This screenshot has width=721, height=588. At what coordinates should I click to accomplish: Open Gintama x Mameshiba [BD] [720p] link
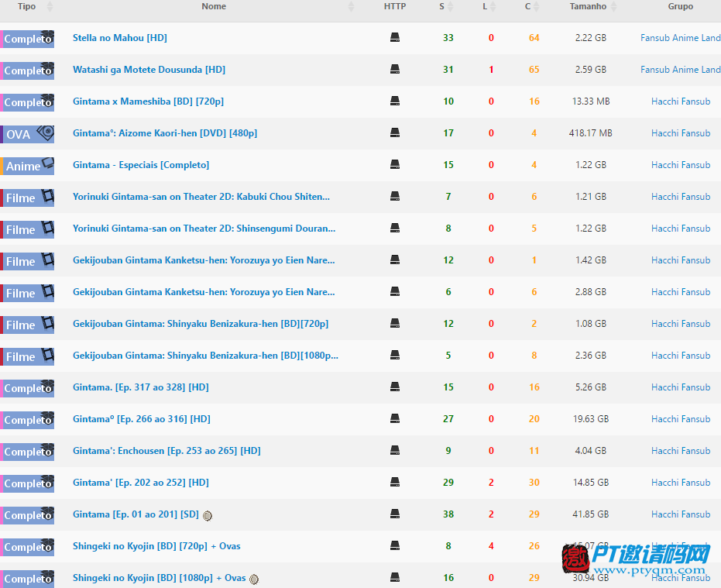[148, 101]
